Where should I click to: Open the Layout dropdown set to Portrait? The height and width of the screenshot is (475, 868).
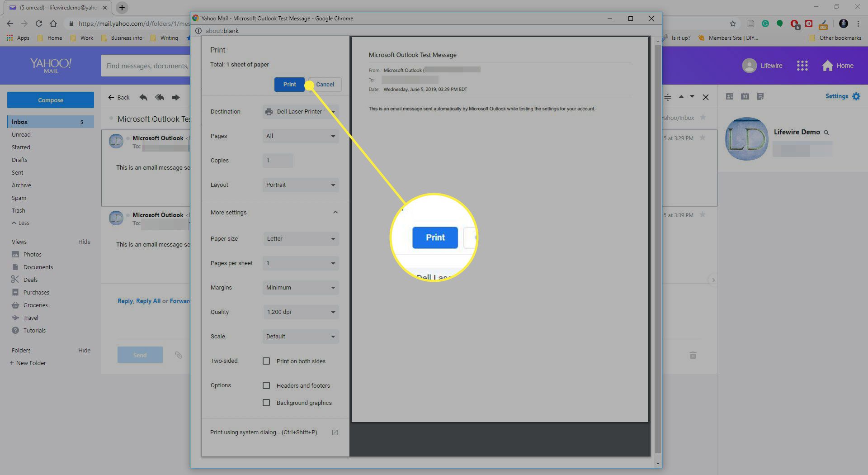click(301, 185)
